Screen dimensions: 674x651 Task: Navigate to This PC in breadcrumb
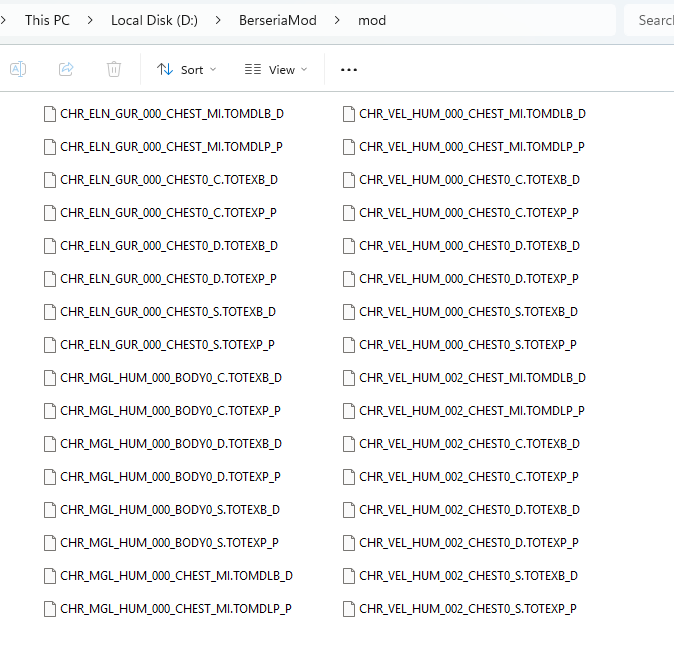tap(47, 20)
